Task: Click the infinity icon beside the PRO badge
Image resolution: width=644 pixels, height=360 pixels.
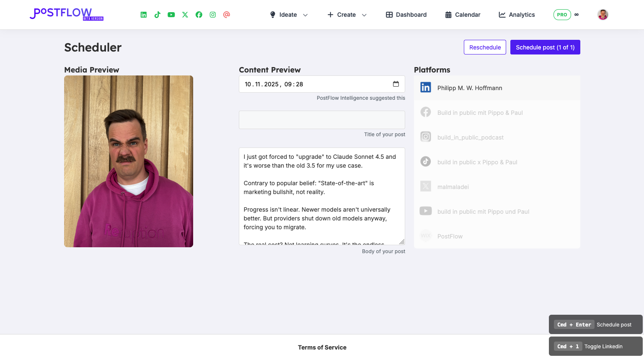Action: (577, 14)
